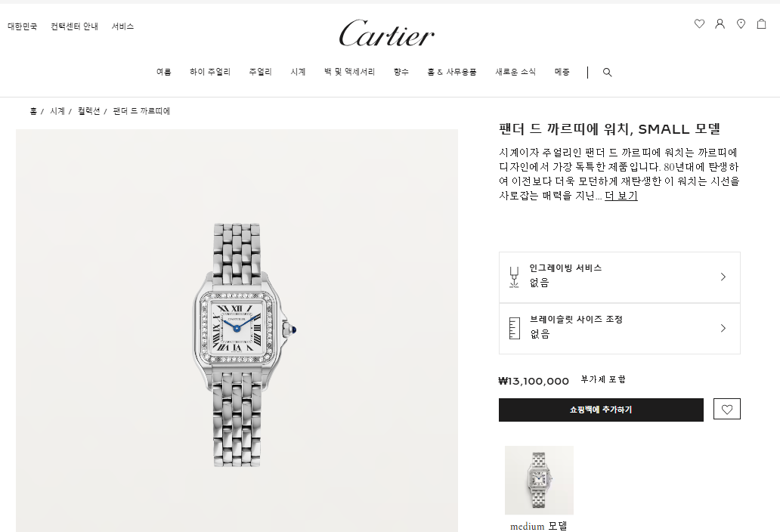Go to 컬렉션 breadcrumb link
This screenshot has width=780, height=532.
[x=88, y=111]
